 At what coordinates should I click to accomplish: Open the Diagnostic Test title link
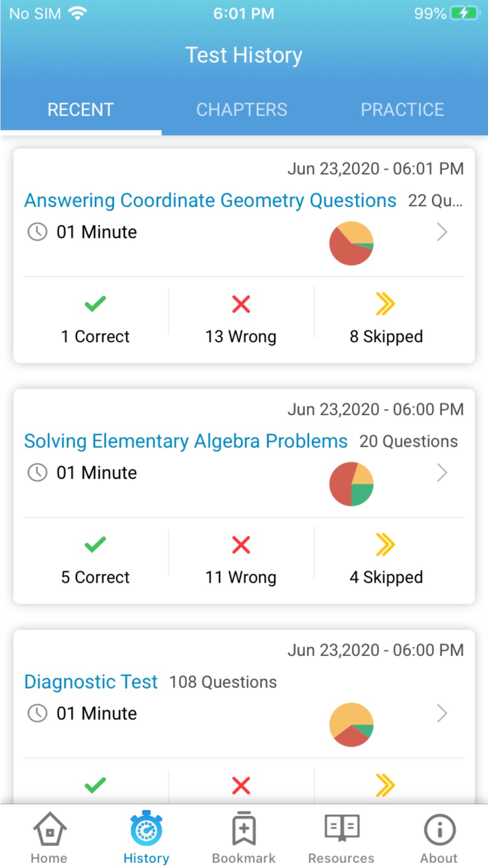pos(91,682)
